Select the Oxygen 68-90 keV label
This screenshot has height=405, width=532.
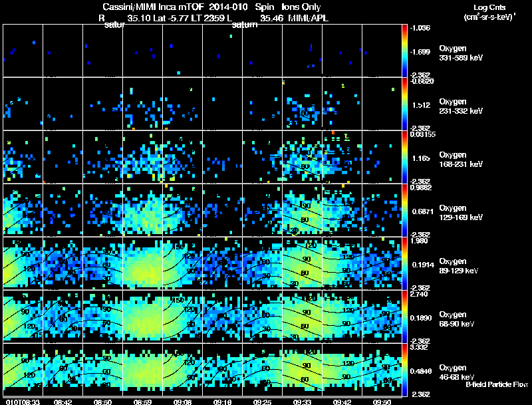457,319
